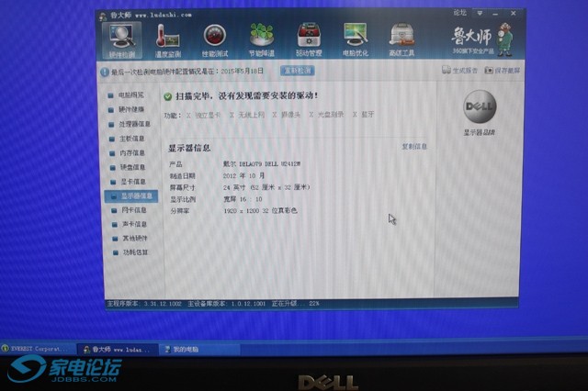Open the 电脑优化 PC optimization tool
Viewport: 588px width, 391px height.
[x=355, y=40]
